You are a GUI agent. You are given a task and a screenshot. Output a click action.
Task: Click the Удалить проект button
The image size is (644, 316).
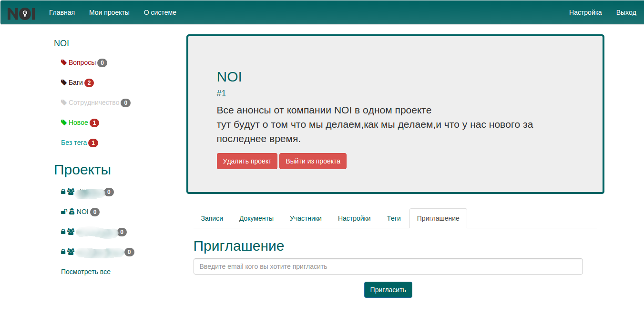point(247,161)
